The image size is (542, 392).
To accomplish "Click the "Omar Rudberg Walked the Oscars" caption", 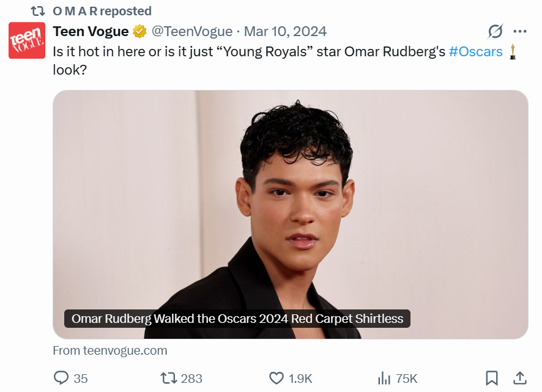I will pyautogui.click(x=237, y=319).
